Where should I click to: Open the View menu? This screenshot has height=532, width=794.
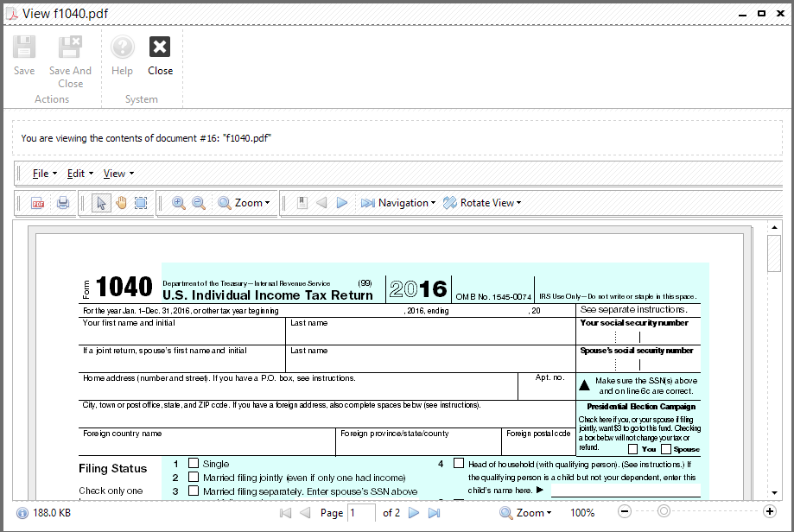pyautogui.click(x=118, y=174)
